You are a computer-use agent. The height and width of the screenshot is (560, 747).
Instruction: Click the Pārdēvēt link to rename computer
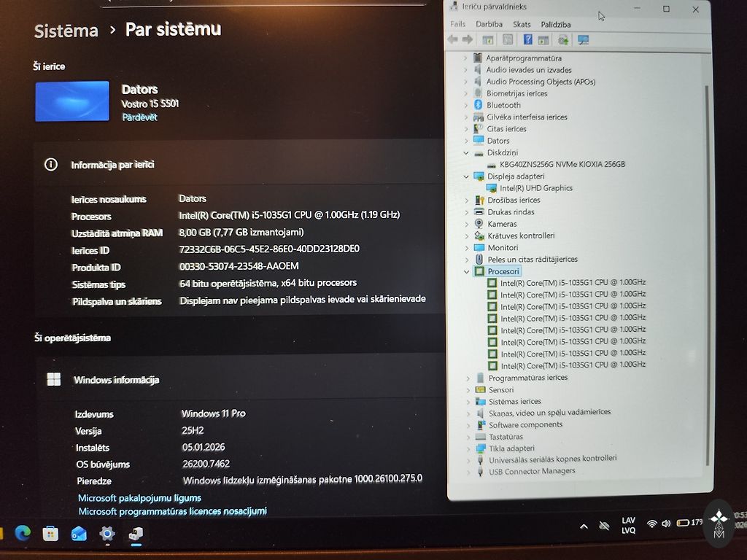point(139,117)
